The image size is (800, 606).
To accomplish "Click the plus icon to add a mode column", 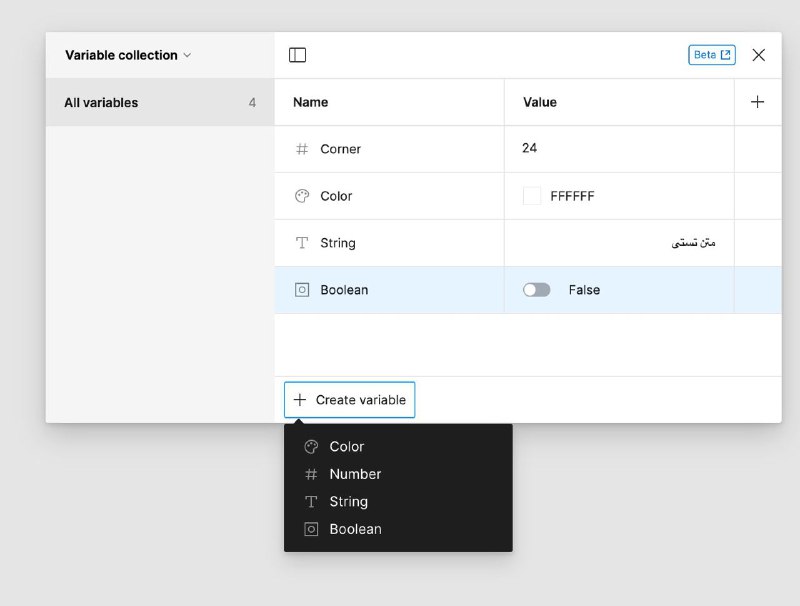I will point(757,102).
